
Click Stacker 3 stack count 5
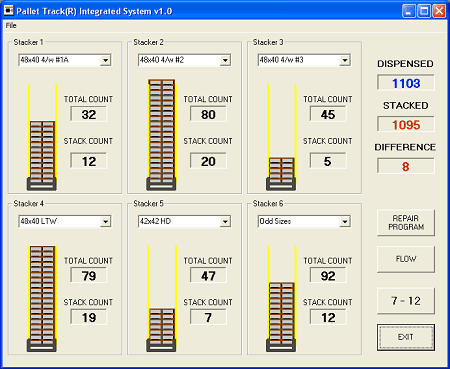tap(328, 161)
